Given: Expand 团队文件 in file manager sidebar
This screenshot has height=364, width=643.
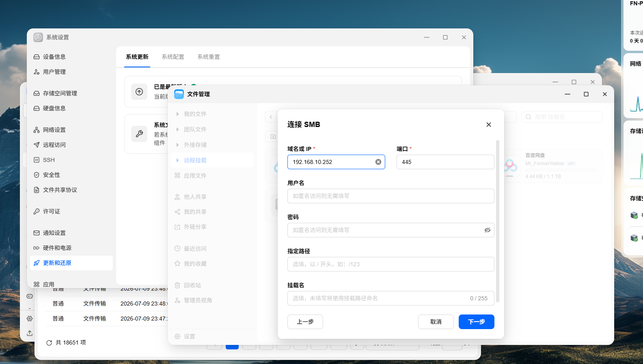Looking at the screenshot, I should (177, 129).
